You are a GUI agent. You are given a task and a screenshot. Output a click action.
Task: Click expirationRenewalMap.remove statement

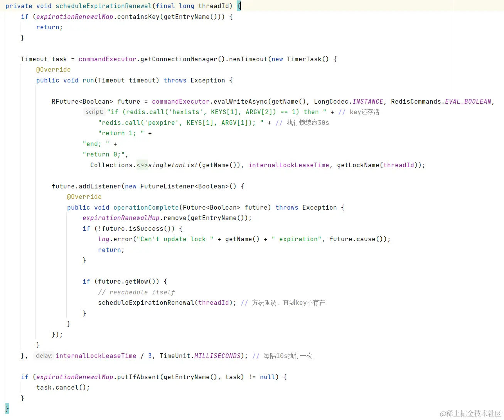167,218
